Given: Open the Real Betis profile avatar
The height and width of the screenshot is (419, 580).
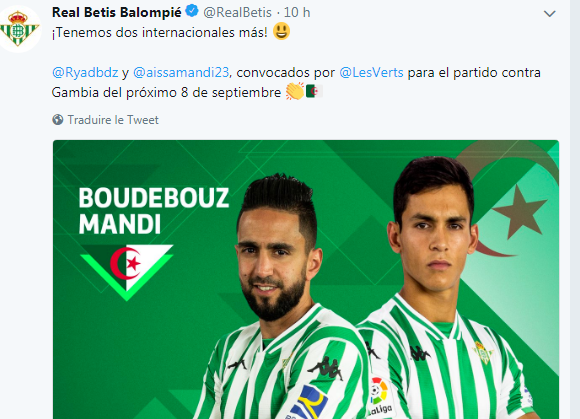Looking at the screenshot, I should coord(18,29).
